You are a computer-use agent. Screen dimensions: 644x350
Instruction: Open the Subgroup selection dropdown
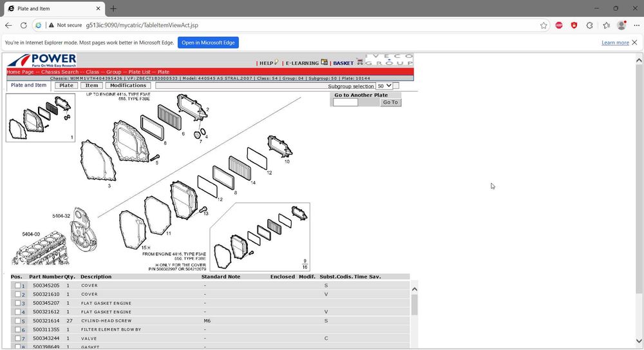click(x=384, y=86)
